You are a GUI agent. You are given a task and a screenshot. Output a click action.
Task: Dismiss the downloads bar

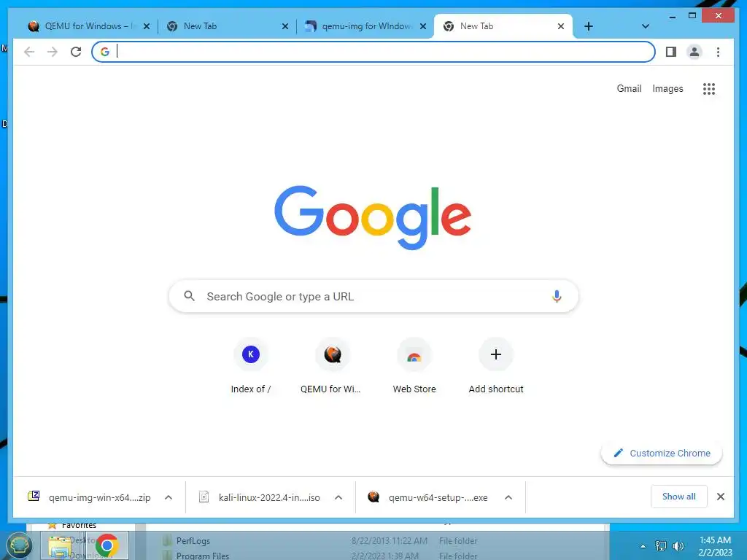[720, 497]
